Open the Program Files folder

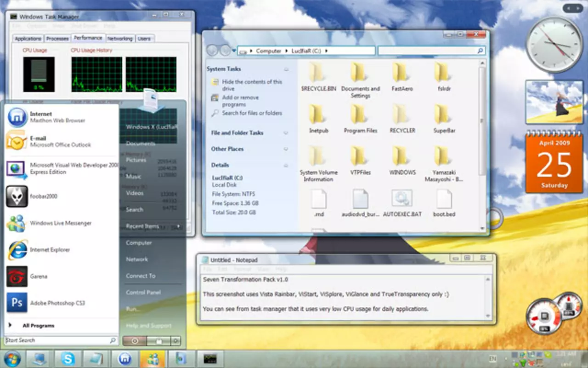pyautogui.click(x=360, y=119)
